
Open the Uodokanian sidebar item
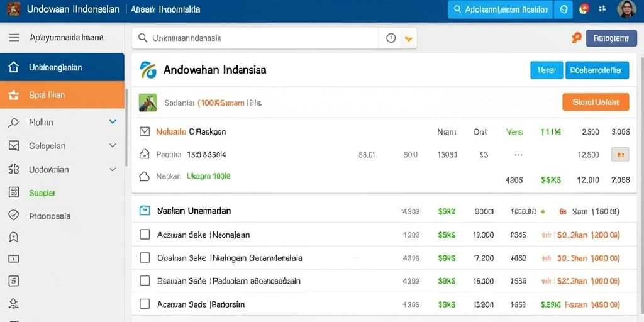62,169
